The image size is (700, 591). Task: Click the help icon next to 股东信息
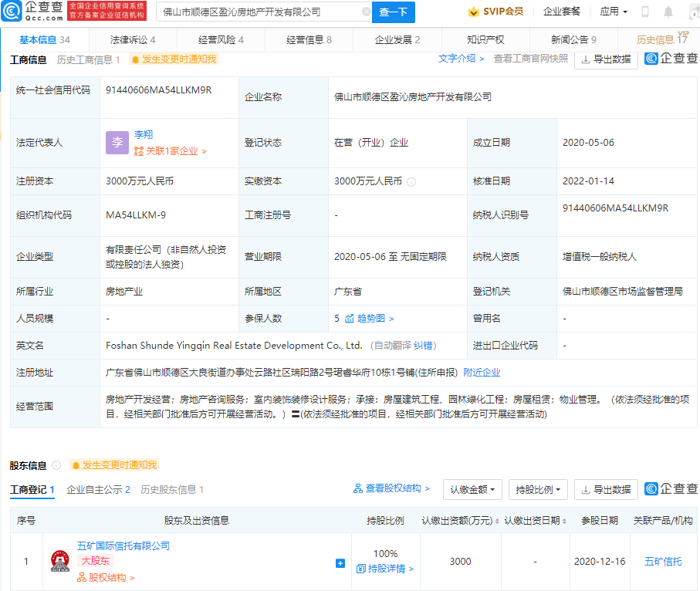click(x=56, y=465)
